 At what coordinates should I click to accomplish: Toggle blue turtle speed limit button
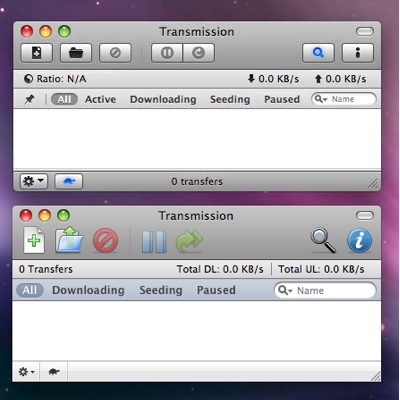coord(69,182)
